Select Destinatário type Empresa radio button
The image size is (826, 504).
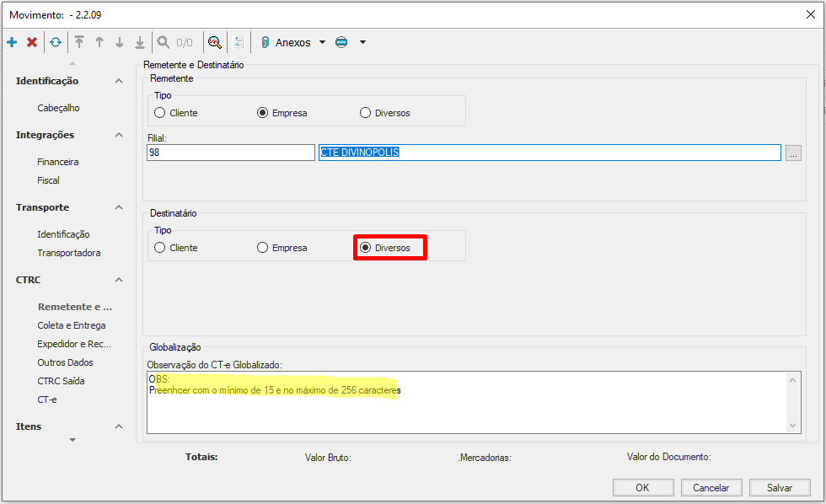[x=262, y=248]
